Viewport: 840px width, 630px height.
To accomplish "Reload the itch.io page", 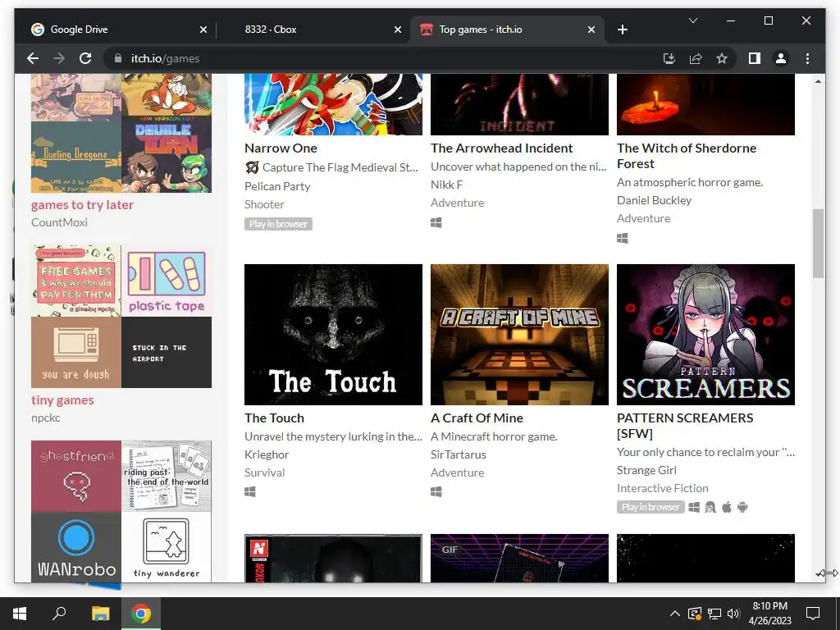I will [x=85, y=58].
